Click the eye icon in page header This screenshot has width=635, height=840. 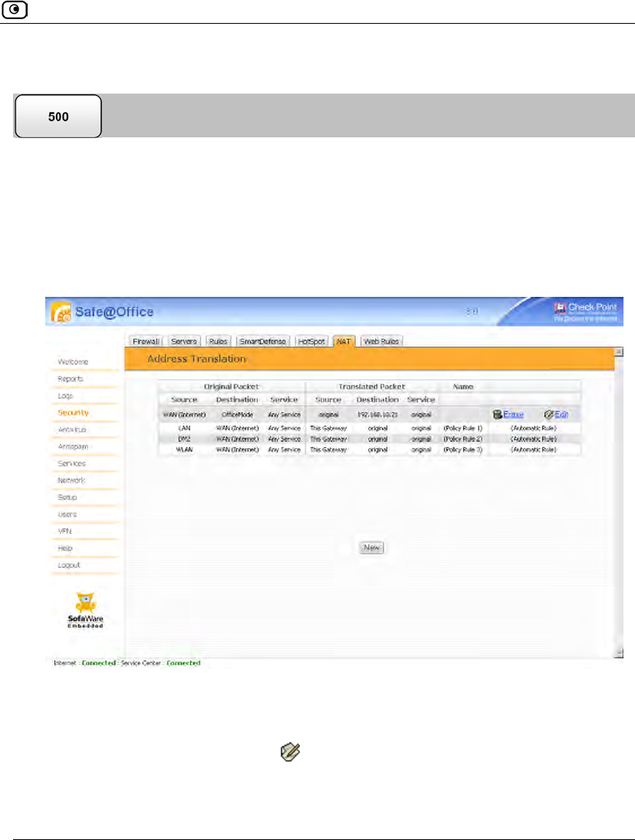15,10
